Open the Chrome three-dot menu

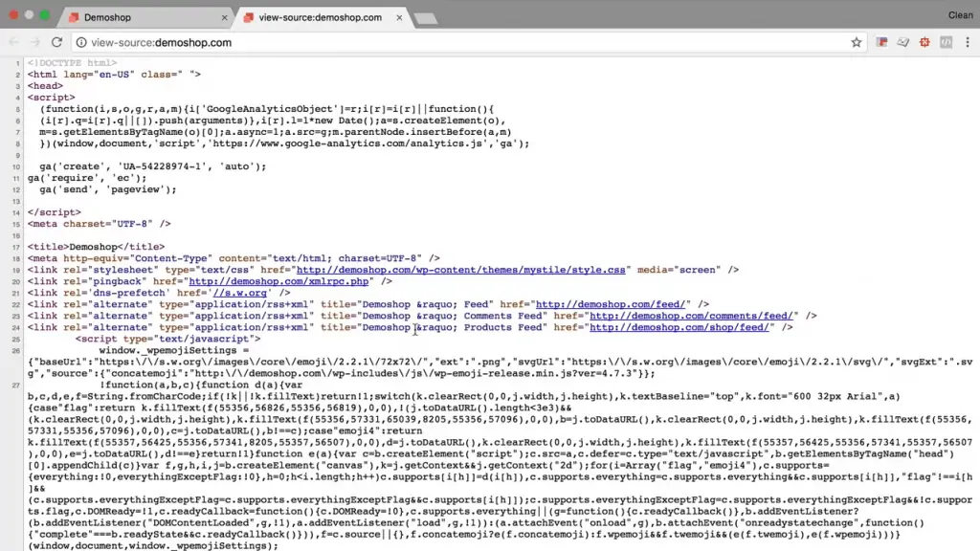pyautogui.click(x=968, y=42)
